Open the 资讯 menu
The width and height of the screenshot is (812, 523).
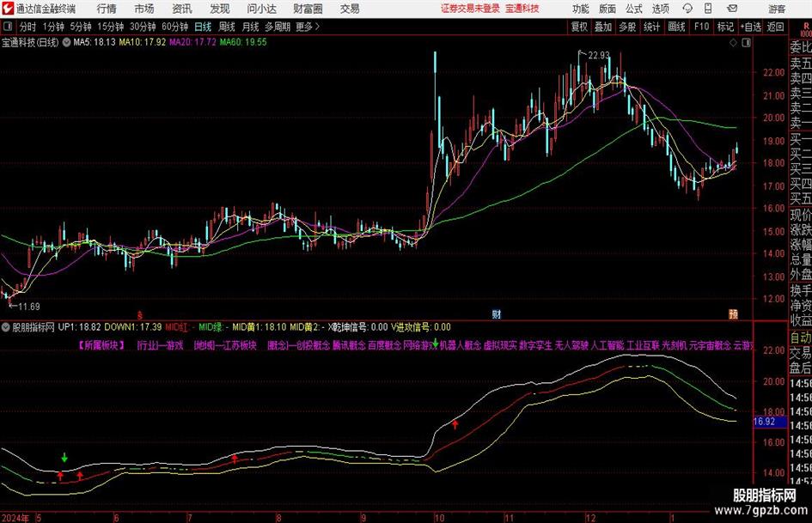pyautogui.click(x=182, y=9)
